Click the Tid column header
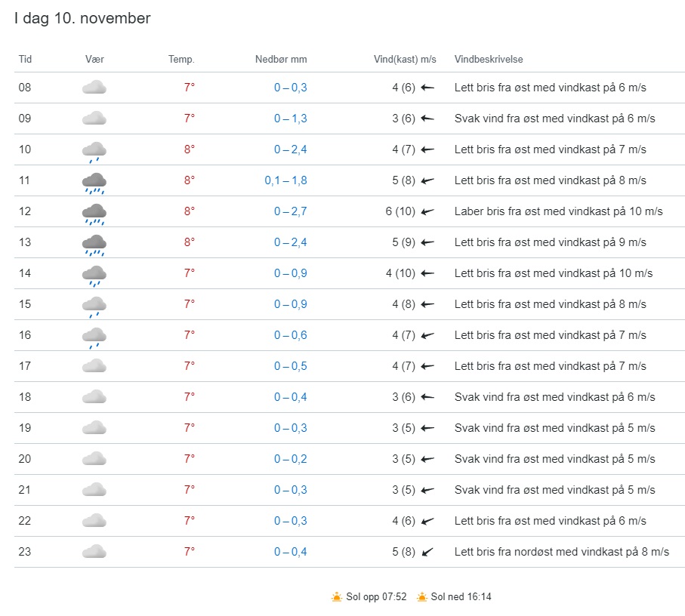Viewport: 685px width, 616px height. (x=25, y=60)
